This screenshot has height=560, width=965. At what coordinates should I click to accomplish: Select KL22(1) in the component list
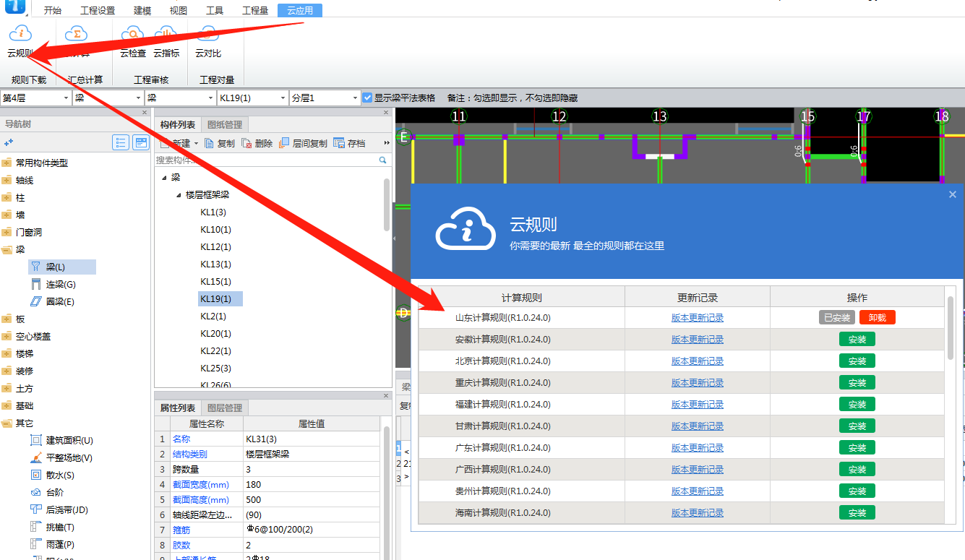click(215, 350)
